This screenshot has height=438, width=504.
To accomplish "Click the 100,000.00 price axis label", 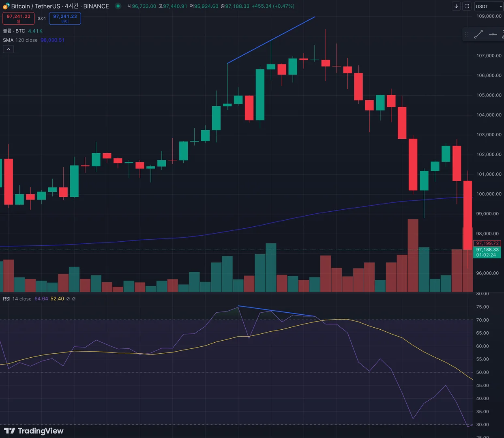I will coord(489,194).
